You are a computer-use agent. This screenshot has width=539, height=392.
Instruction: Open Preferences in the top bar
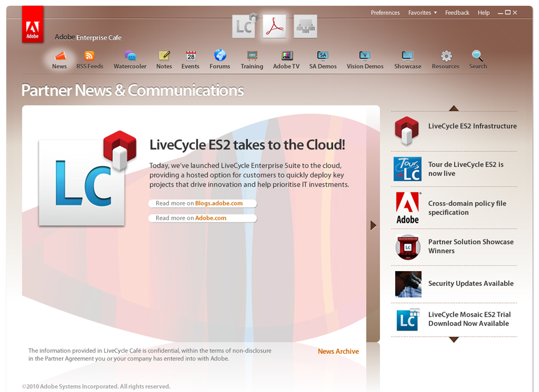pos(385,13)
